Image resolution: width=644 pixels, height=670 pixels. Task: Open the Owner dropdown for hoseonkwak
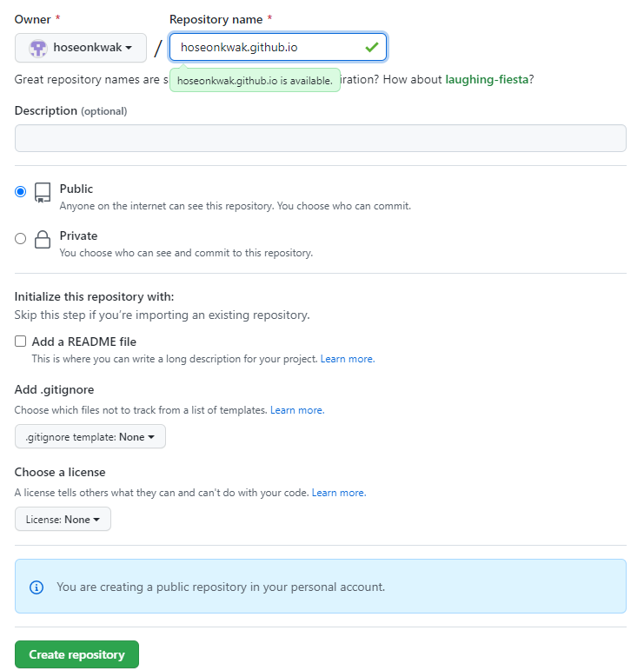81,48
